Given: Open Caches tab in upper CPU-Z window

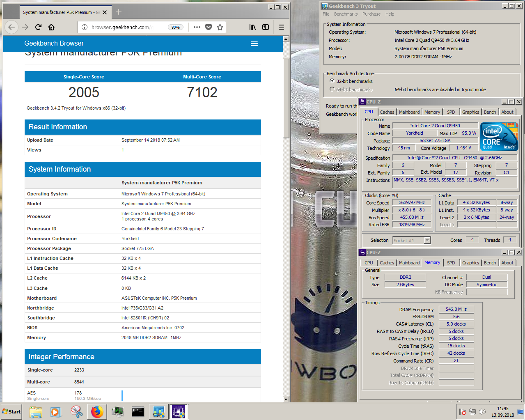Looking at the screenshot, I should (x=387, y=112).
